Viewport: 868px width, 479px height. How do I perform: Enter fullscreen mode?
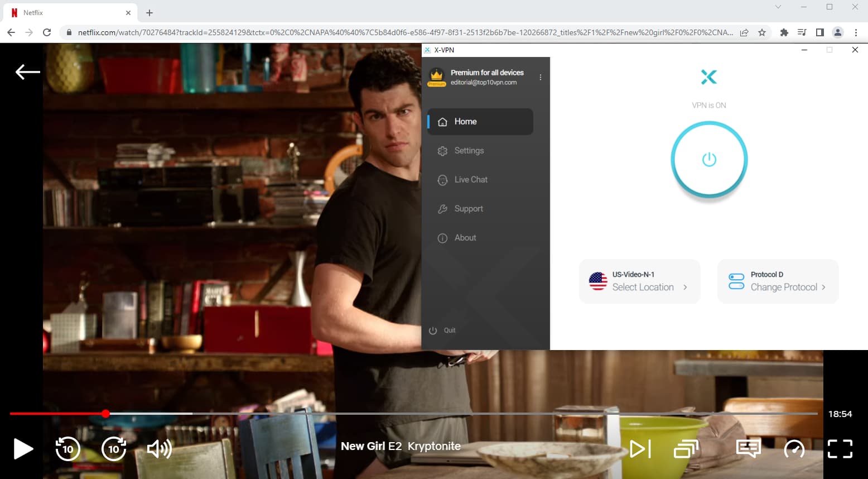pyautogui.click(x=840, y=449)
